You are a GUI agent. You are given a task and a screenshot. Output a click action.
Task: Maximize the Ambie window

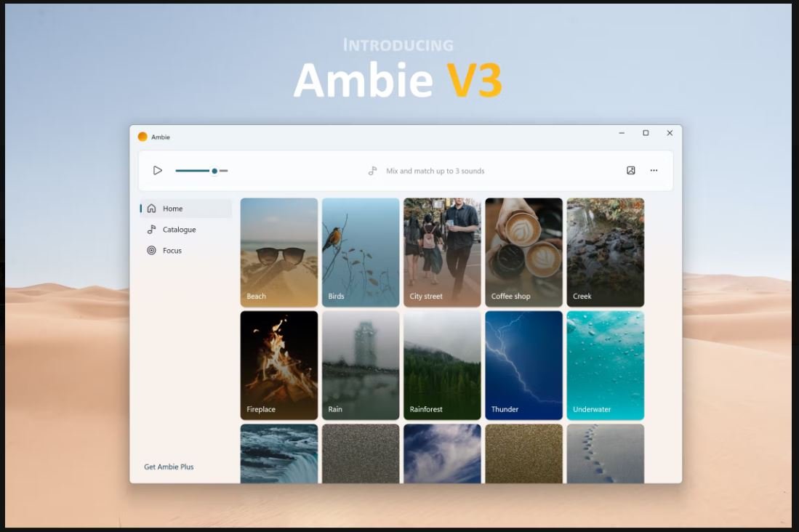pos(646,133)
